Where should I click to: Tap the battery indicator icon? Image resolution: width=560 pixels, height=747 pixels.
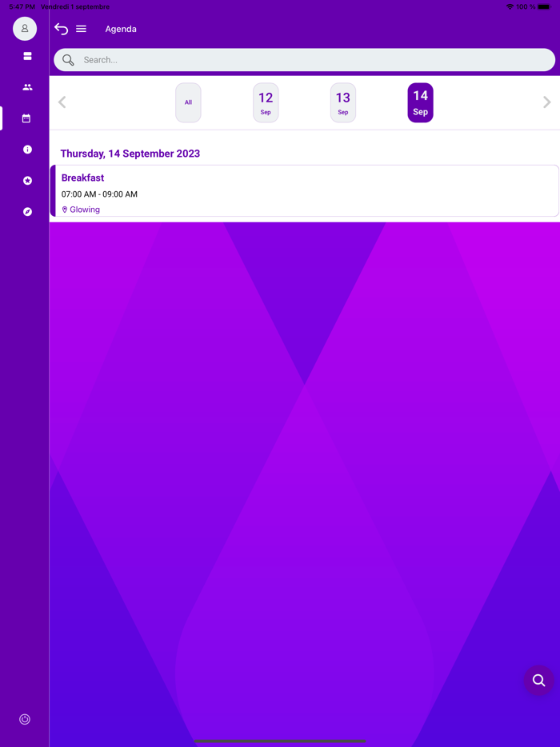tap(544, 6)
